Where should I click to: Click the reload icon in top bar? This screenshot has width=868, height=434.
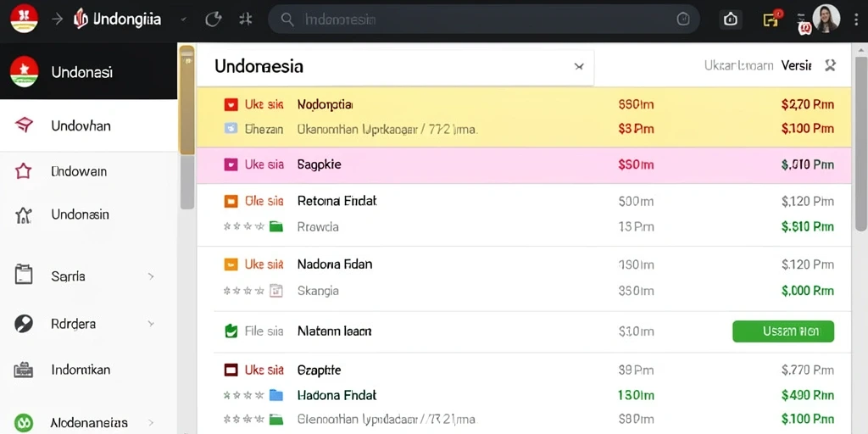point(213,19)
